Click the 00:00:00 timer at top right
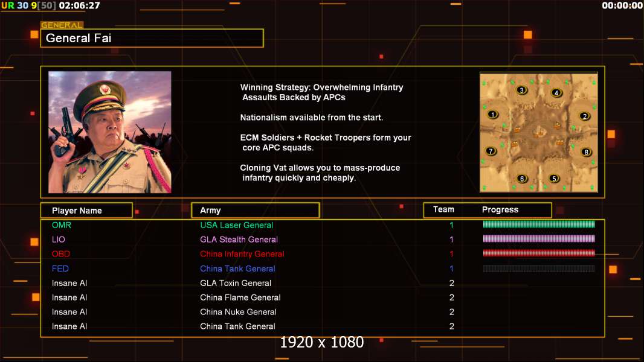The height and width of the screenshot is (362, 644). [622, 5]
